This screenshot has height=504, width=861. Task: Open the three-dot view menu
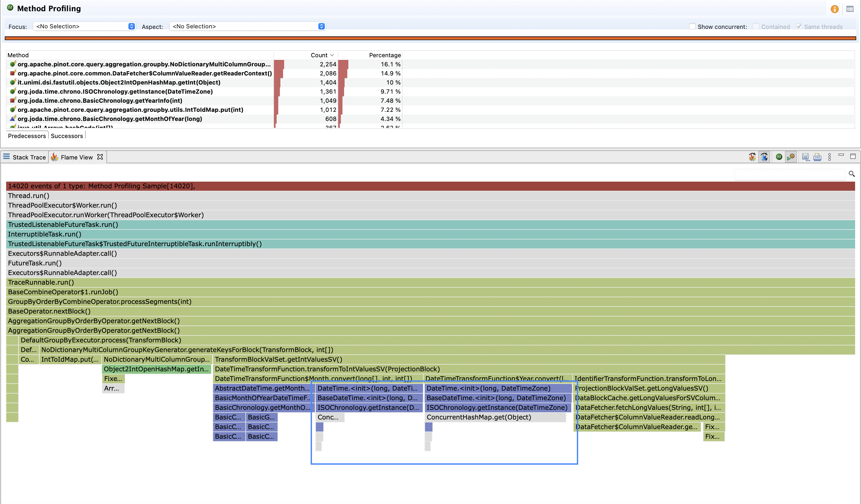(830, 157)
